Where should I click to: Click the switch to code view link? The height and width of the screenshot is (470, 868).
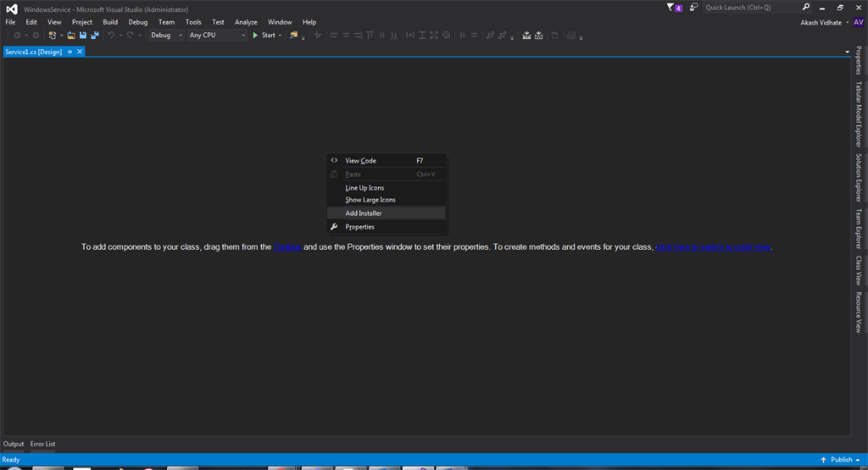(713, 247)
